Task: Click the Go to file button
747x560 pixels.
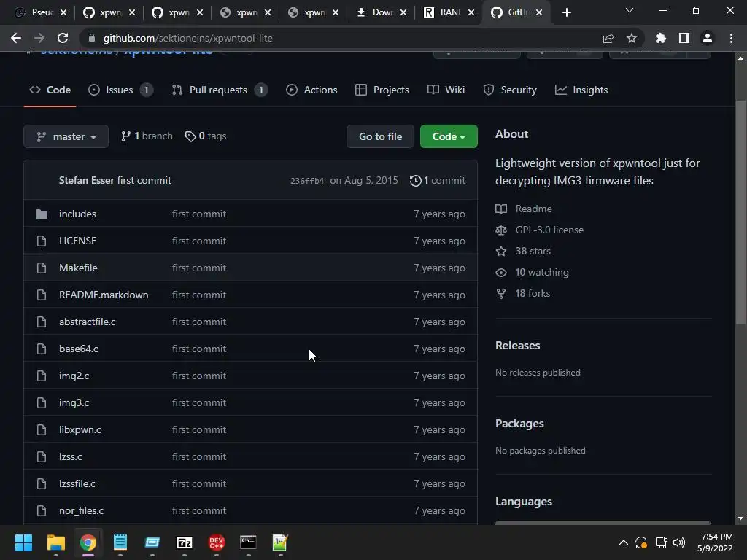Action: [x=380, y=136]
